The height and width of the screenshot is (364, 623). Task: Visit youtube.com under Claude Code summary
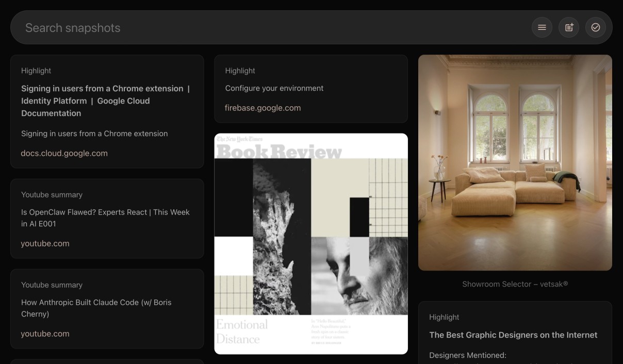click(x=45, y=334)
